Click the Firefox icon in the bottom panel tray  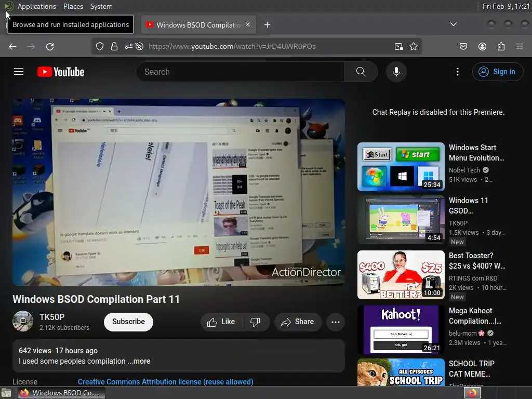(472, 393)
